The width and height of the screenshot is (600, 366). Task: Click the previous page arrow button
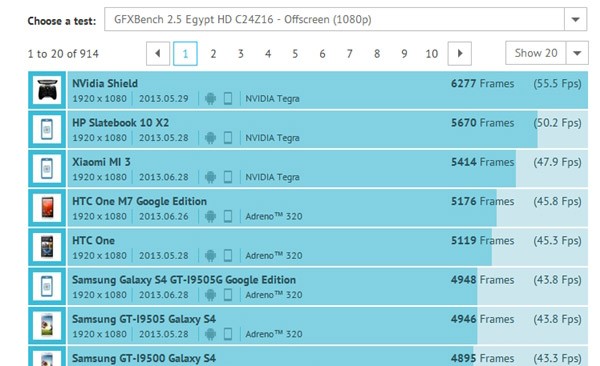pyautogui.click(x=158, y=54)
